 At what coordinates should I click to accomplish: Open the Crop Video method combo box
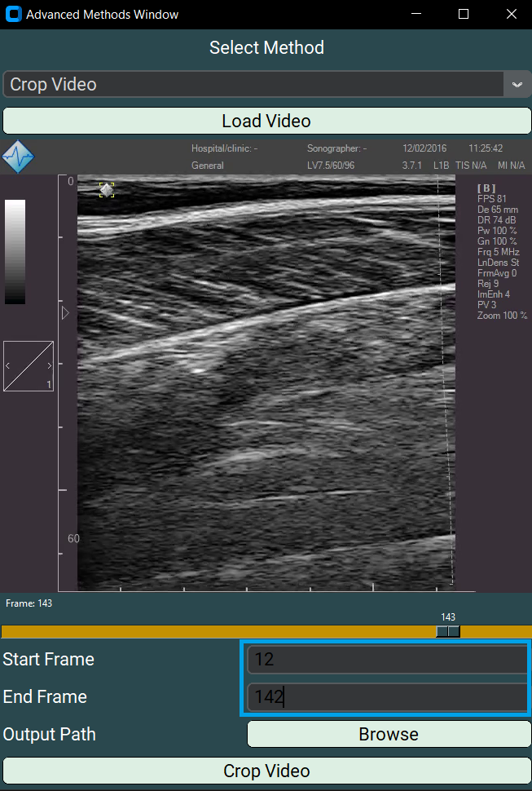[253, 85]
